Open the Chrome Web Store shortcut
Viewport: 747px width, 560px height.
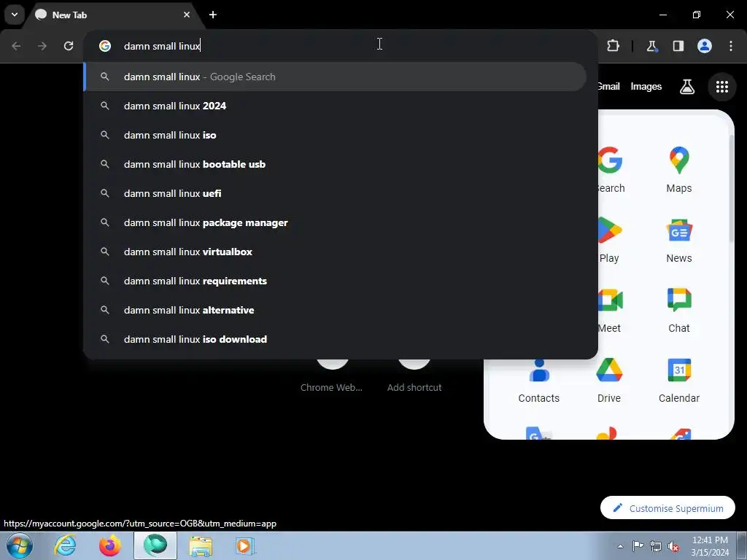point(332,376)
